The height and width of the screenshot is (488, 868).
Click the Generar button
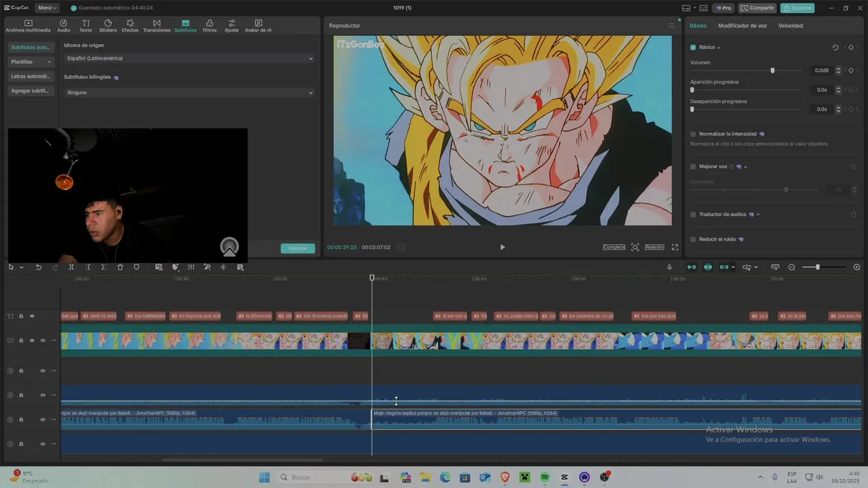point(298,248)
